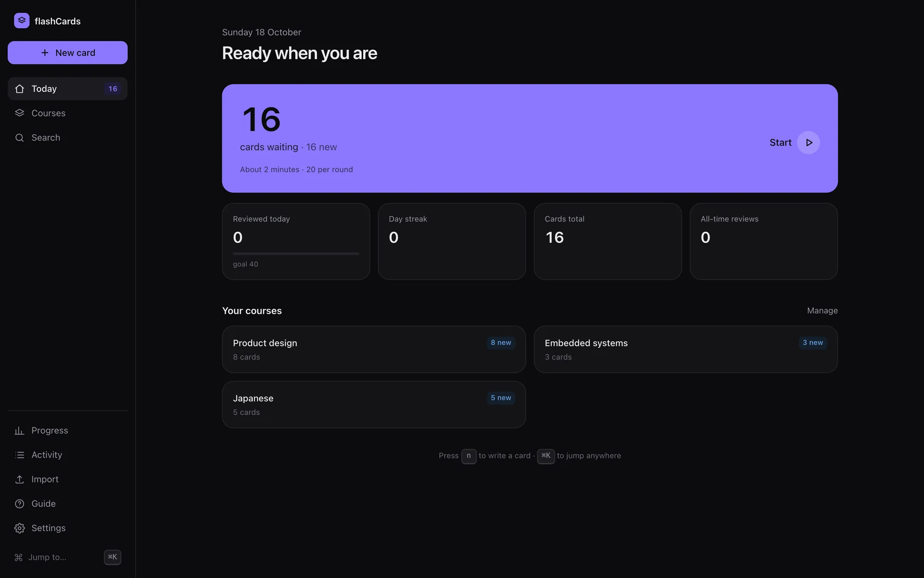Click the Search magnifier icon

tap(19, 138)
